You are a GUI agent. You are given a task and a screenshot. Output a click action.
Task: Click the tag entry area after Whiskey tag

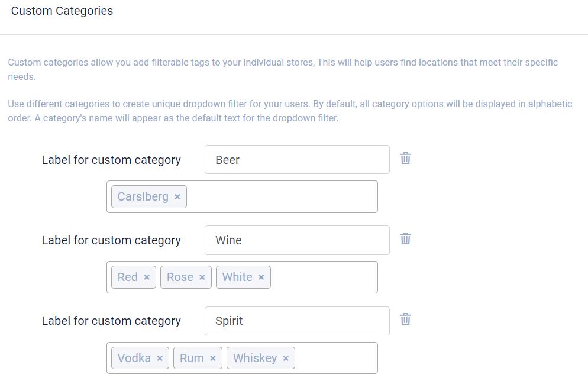[x=337, y=358]
